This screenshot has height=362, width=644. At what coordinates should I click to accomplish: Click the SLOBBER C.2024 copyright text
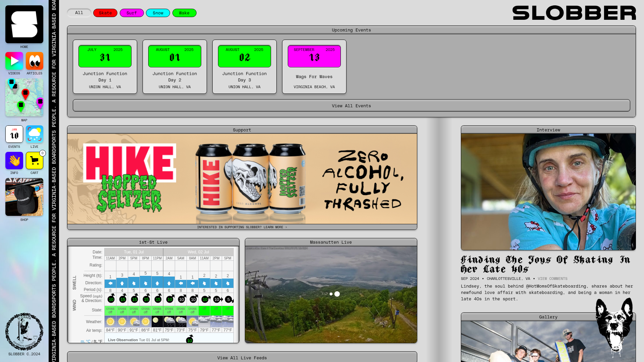click(24, 354)
